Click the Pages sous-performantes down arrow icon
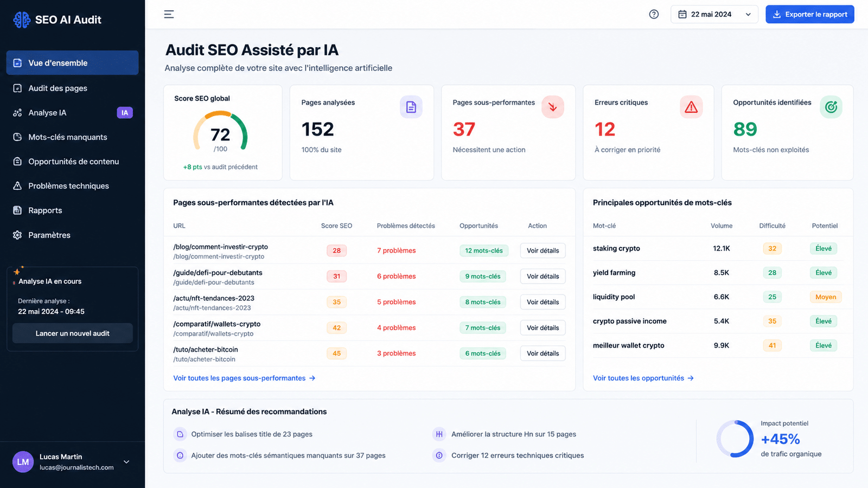This screenshot has width=868, height=488. click(553, 107)
